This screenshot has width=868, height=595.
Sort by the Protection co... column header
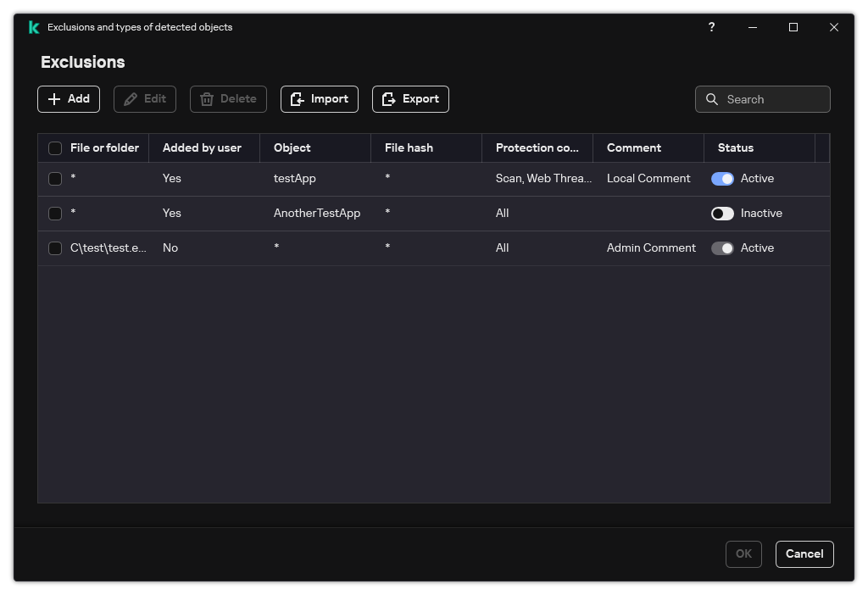537,147
